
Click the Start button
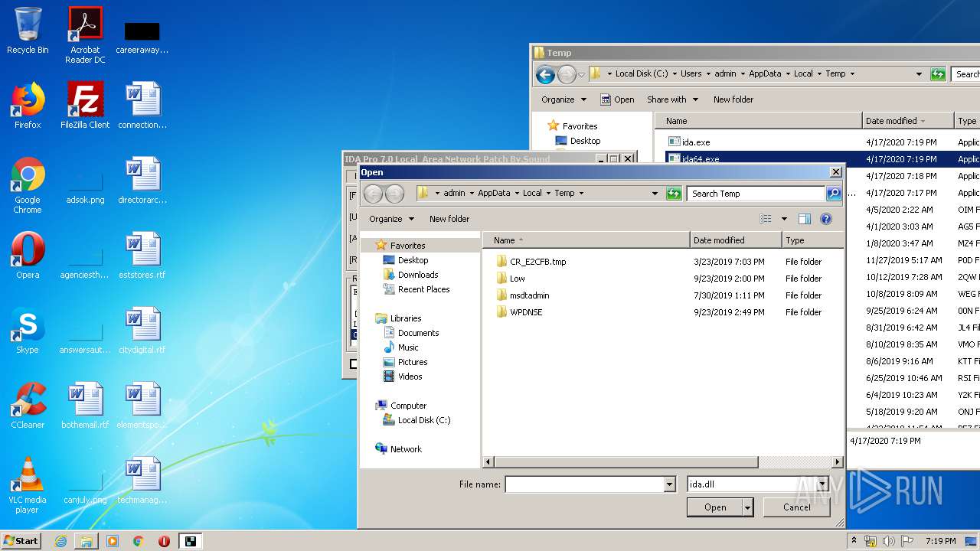click(21, 541)
